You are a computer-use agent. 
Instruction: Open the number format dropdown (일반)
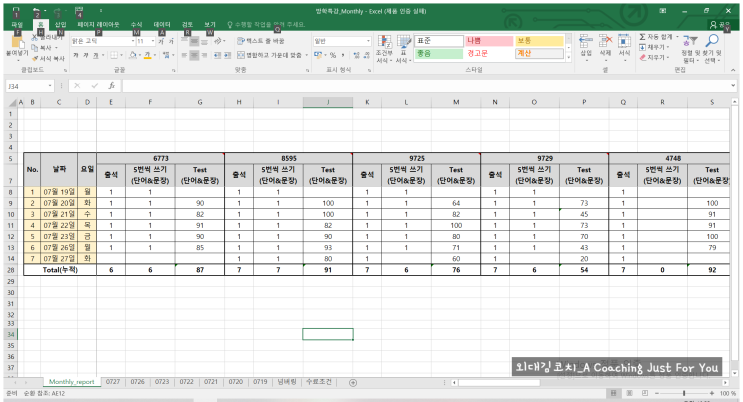(x=368, y=41)
